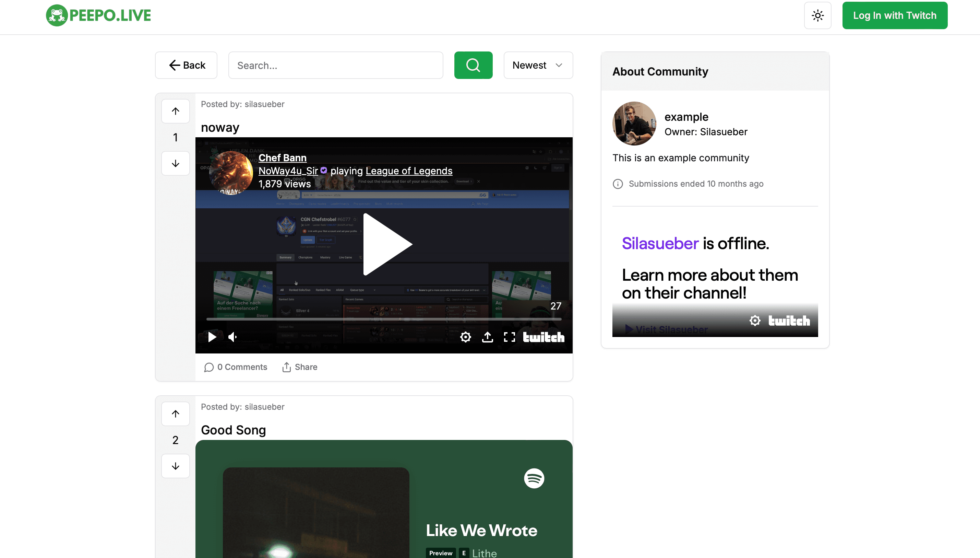This screenshot has height=558, width=980.
Task: Open 'Like We Wrote' song title
Action: [x=481, y=531]
